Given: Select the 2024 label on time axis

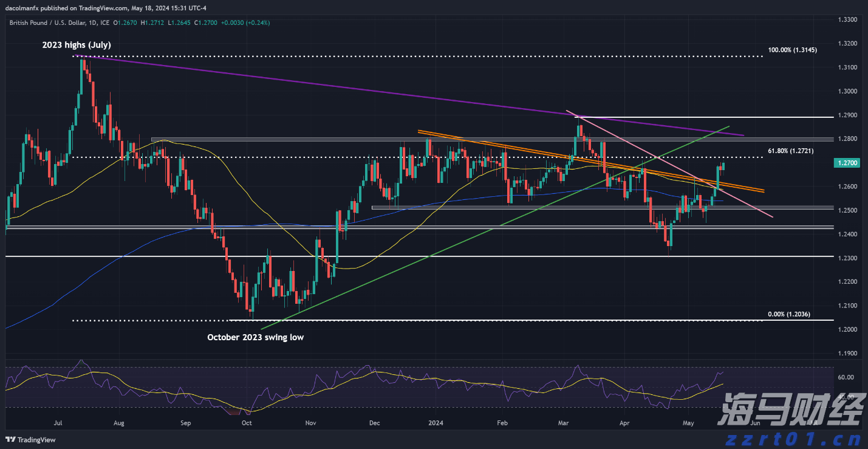Looking at the screenshot, I should (x=436, y=421).
